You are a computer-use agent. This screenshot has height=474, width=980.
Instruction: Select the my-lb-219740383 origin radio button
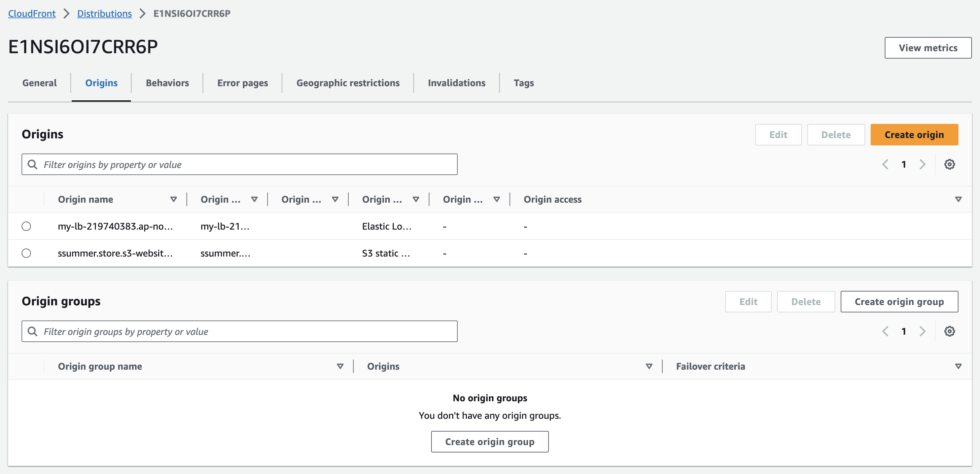26,226
